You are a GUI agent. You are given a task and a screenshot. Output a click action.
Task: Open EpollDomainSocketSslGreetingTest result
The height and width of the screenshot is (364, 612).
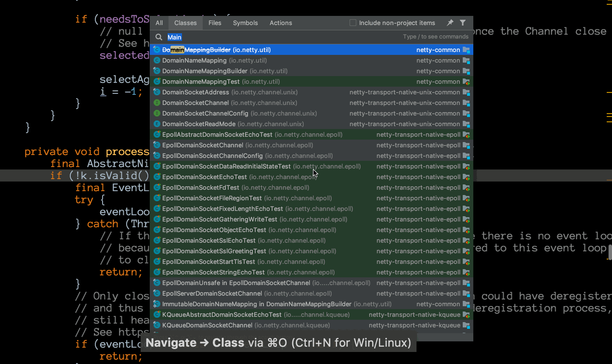tap(312, 251)
